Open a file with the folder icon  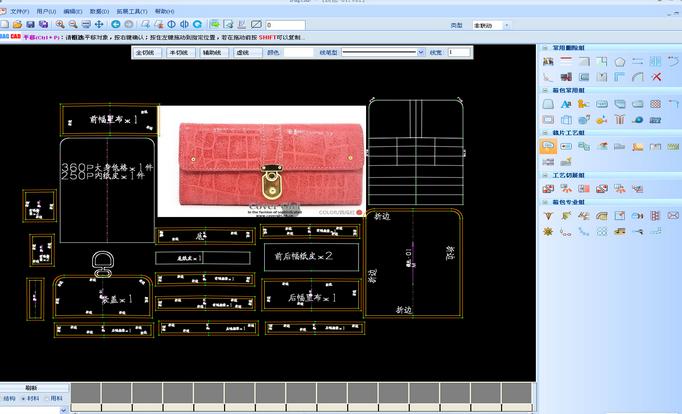click(17, 24)
